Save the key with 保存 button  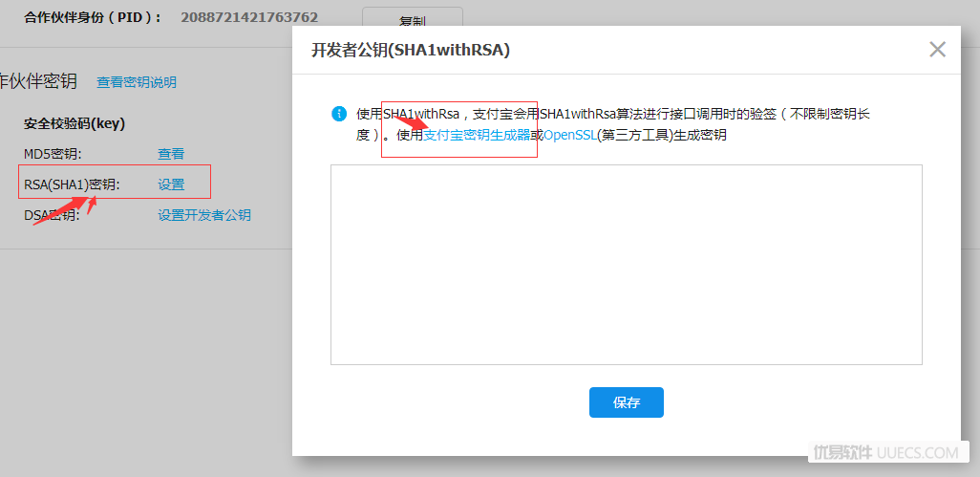click(x=627, y=402)
